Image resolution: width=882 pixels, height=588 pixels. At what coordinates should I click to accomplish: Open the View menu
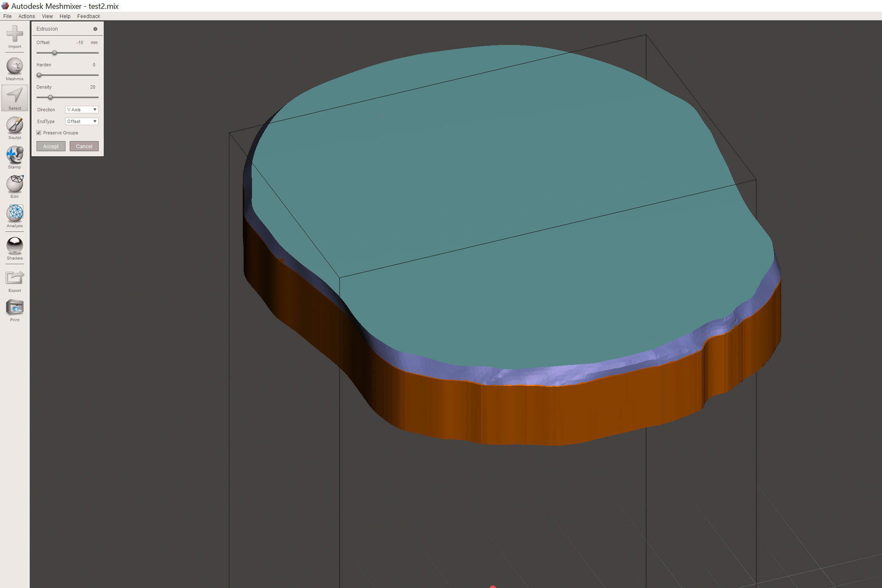tap(47, 16)
